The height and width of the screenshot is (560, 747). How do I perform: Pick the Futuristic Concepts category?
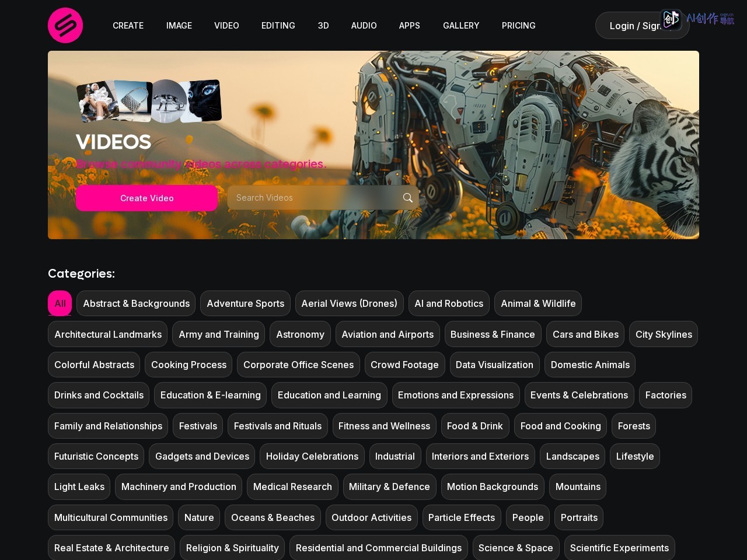point(96,456)
